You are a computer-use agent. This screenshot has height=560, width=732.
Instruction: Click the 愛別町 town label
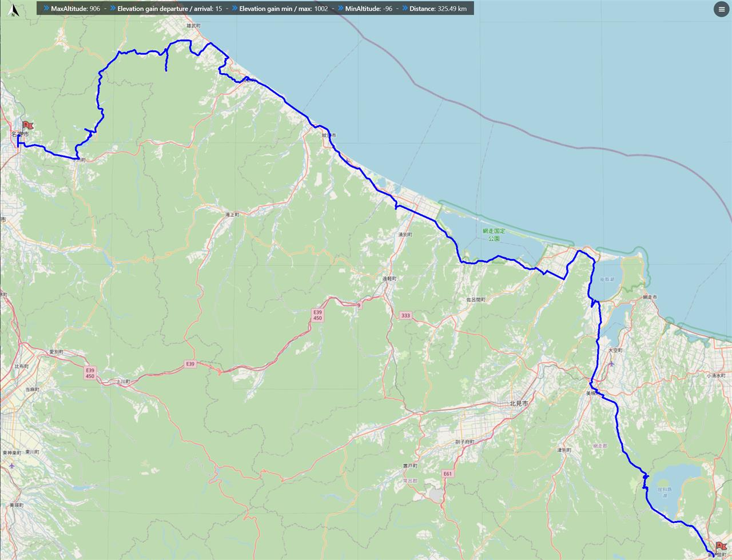(x=56, y=352)
